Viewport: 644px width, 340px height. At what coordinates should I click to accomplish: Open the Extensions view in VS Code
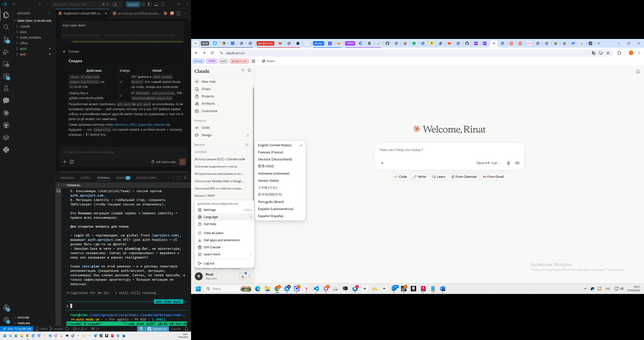tap(6, 76)
